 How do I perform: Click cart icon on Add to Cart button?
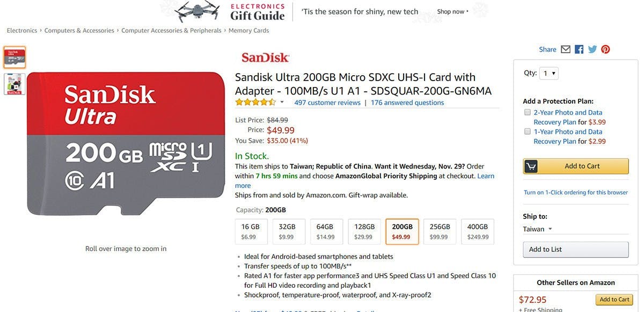[x=531, y=166]
